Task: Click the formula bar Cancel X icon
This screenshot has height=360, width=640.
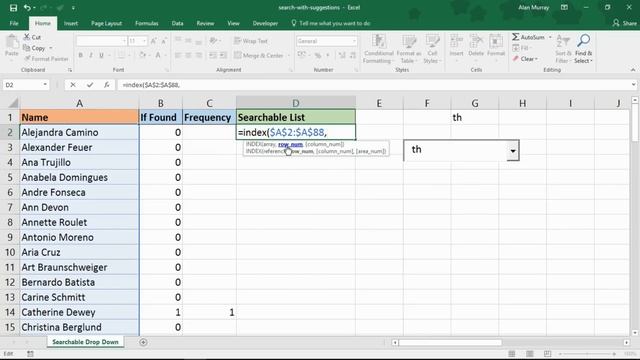Action: click(73, 85)
